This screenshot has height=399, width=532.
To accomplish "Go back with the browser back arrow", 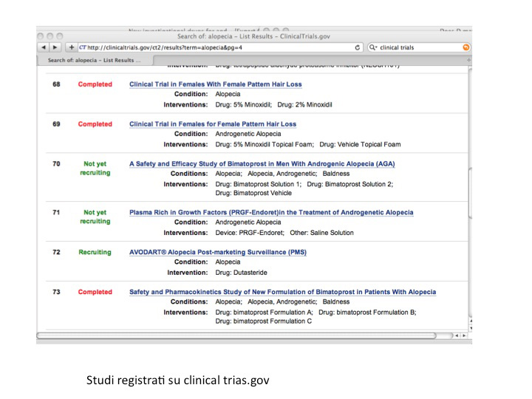I will click(x=44, y=47).
